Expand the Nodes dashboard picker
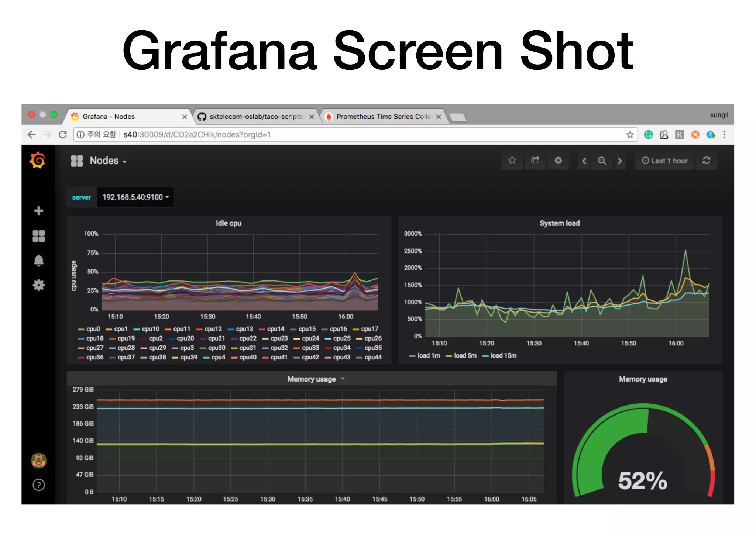Screen dimensions: 756x534 click(104, 161)
